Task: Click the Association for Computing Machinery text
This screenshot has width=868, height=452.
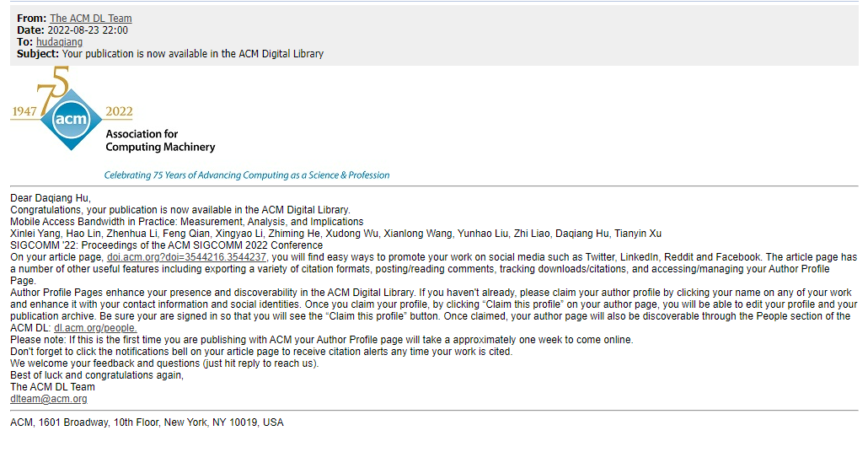Action: click(x=159, y=141)
